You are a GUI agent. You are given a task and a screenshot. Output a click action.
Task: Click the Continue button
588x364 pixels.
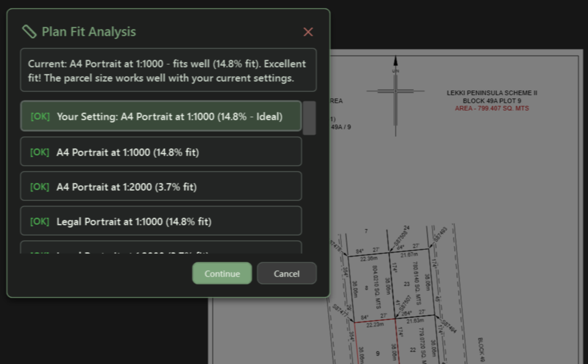click(222, 273)
